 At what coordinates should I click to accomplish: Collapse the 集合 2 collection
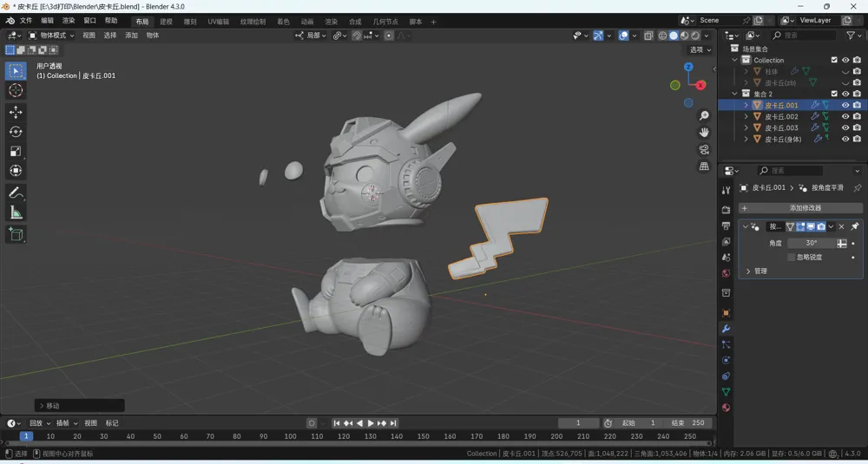tap(734, 94)
